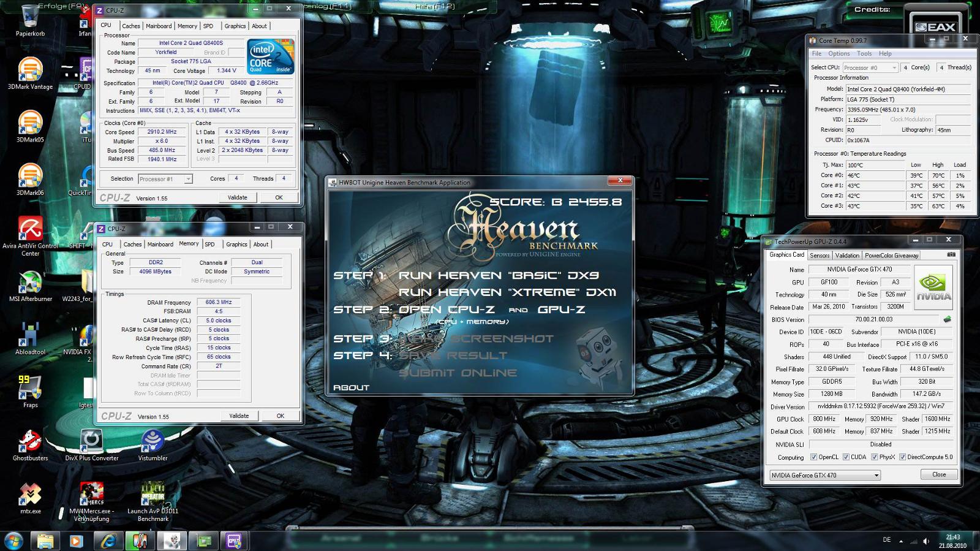Open Windows Explorer from the taskbar
The image size is (980, 551).
pos(45,541)
